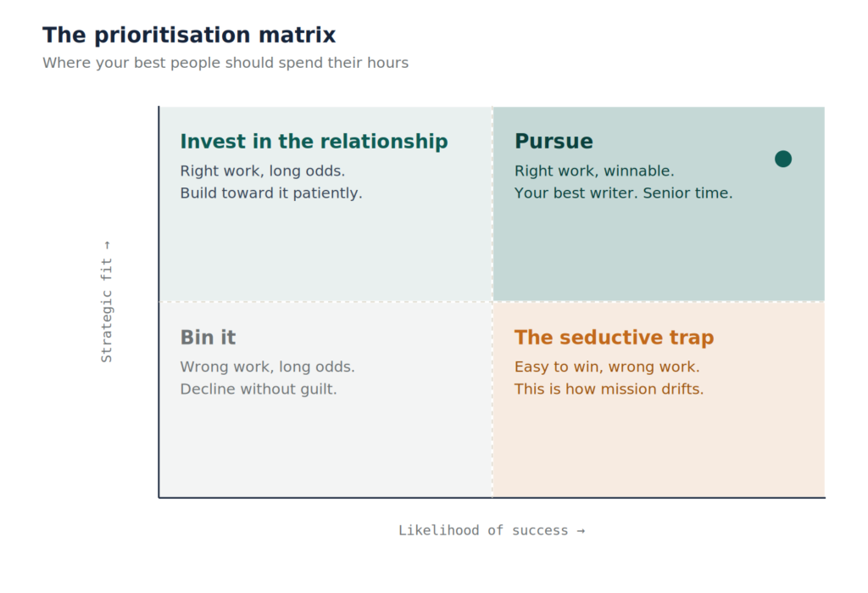Select the text 'Easy to win, wrong work.'
Viewport: 868px width, 593px height.
607,366
